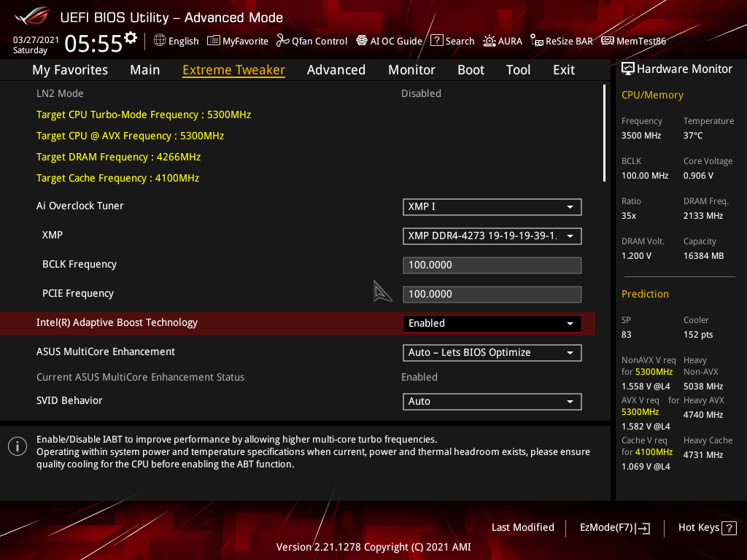
Task: Click the 05:55 clock display
Action: 93,43
